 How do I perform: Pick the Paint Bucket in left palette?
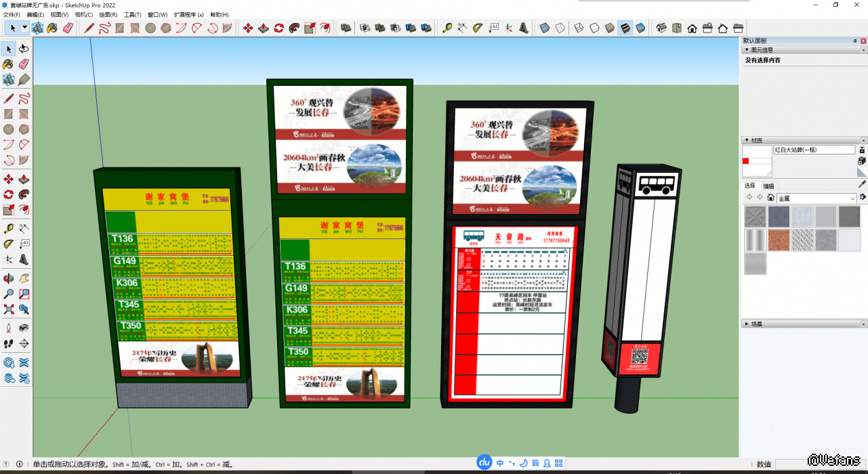click(x=9, y=64)
